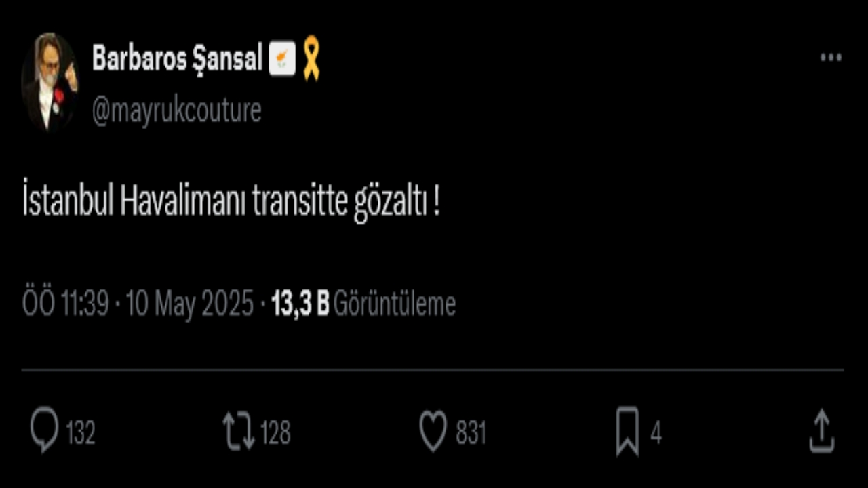View the 13,3 B Görüntüleme analytics
The width and height of the screenshot is (868, 488).
[x=363, y=304]
